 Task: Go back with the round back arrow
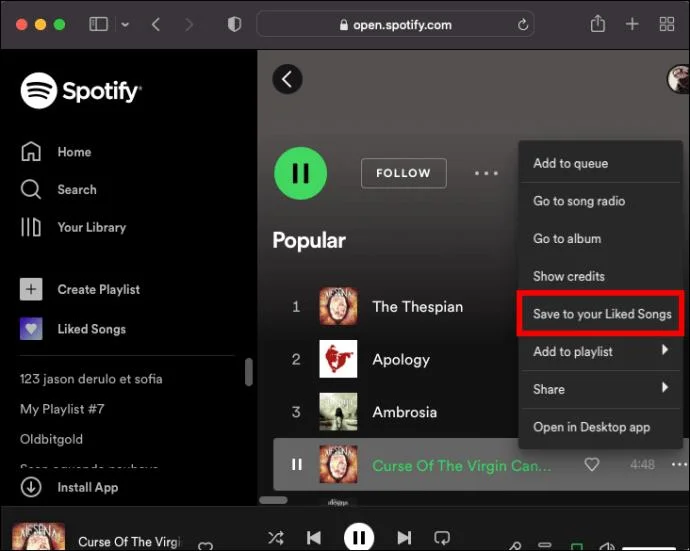point(287,79)
